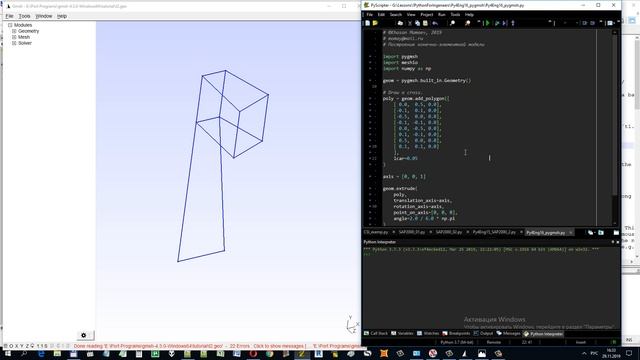Click the green Run script icon

pyautogui.click(x=487, y=23)
